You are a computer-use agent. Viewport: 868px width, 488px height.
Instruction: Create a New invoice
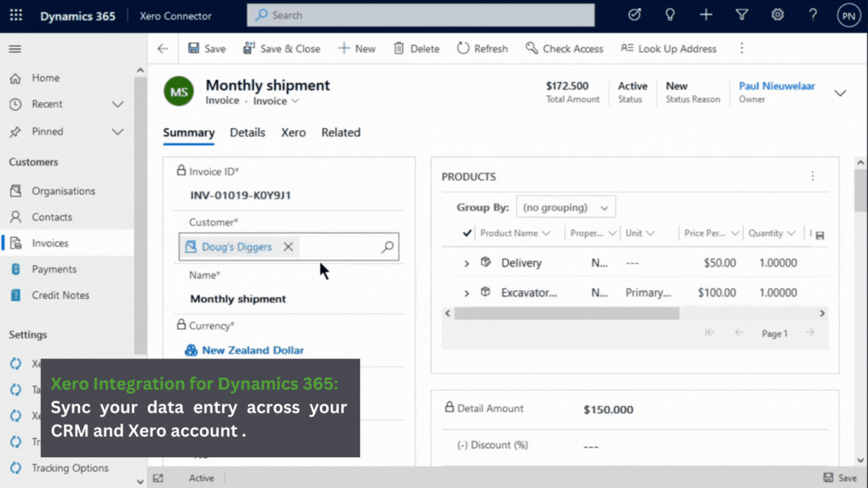point(356,49)
